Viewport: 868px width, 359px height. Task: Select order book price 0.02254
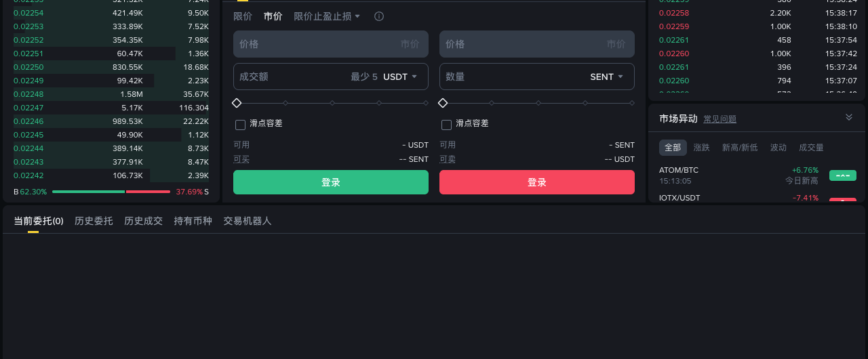tap(28, 13)
